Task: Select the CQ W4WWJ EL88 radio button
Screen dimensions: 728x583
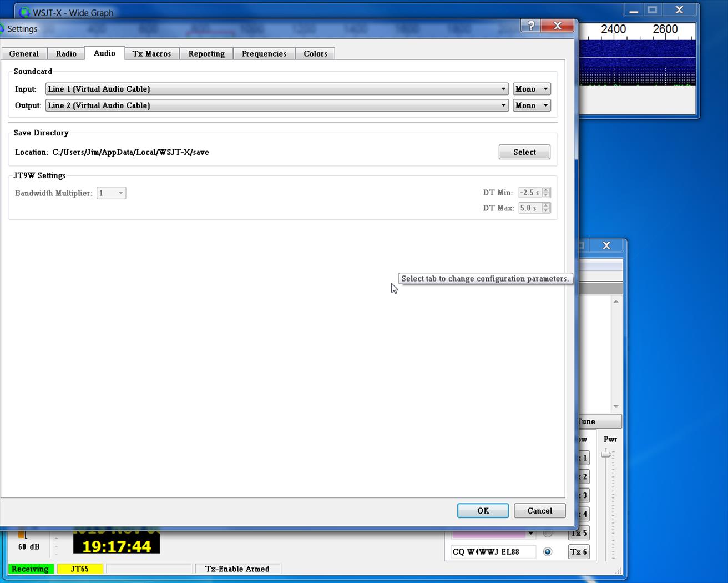Action: tap(548, 552)
